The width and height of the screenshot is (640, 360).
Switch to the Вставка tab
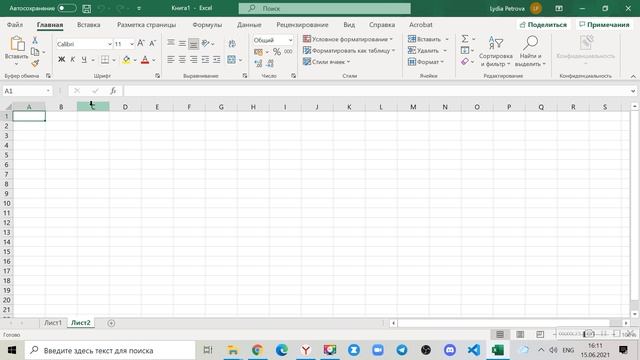click(89, 24)
